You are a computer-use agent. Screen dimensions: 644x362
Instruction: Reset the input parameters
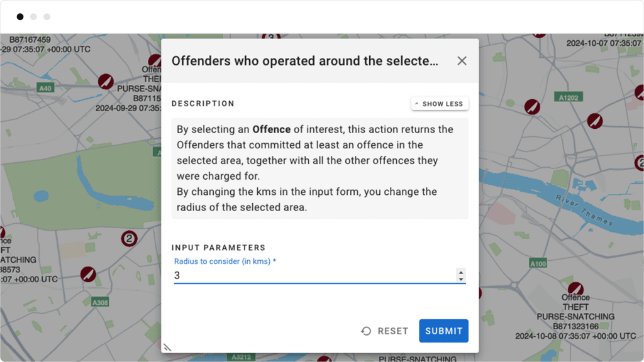click(x=385, y=331)
